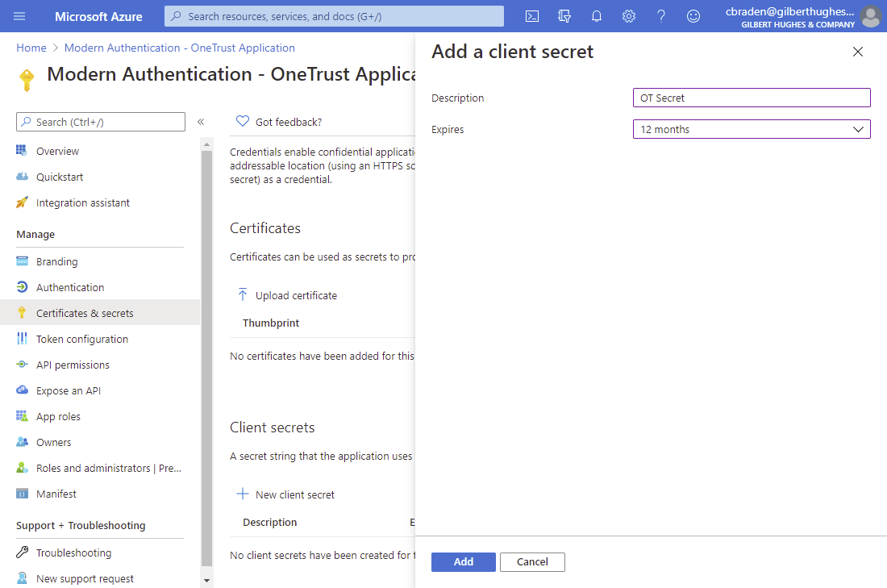Click the Token configuration bars icon
This screenshot has height=588, width=887.
click(x=22, y=339)
